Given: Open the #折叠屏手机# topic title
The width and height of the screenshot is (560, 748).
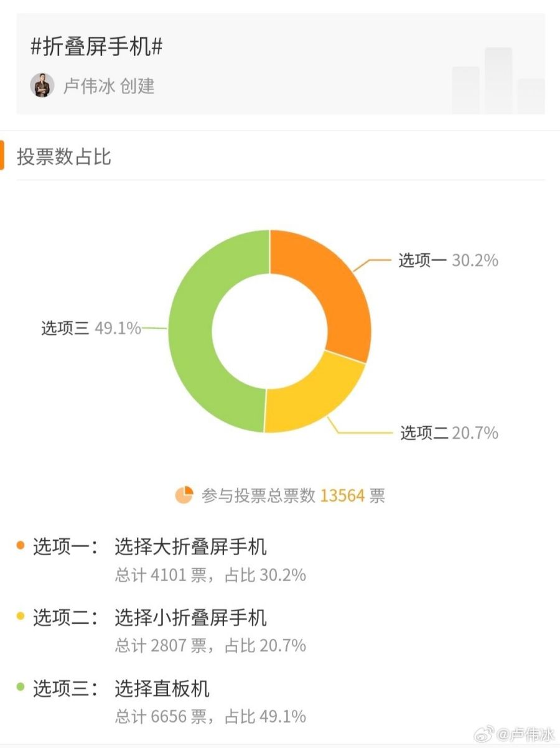Looking at the screenshot, I should [x=96, y=47].
